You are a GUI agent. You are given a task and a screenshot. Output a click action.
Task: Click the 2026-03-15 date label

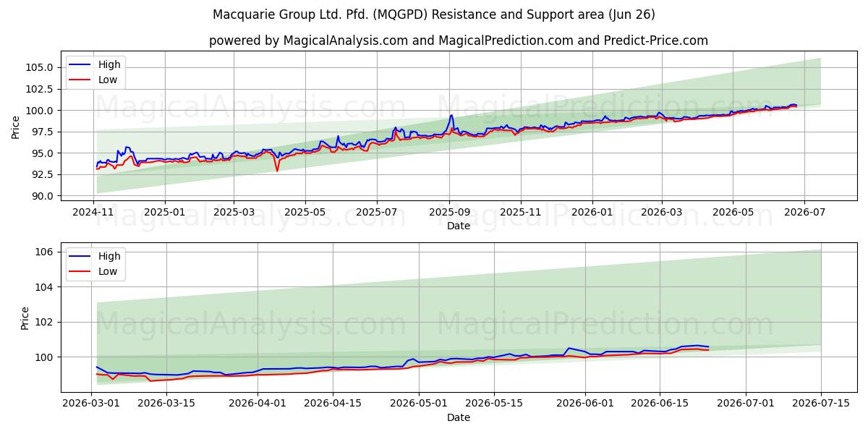pos(166,405)
